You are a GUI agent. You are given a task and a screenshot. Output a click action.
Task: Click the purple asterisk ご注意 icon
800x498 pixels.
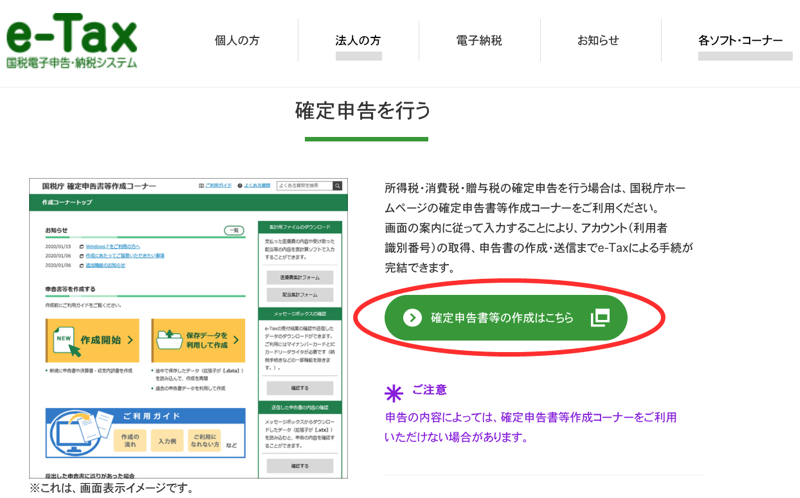click(393, 393)
